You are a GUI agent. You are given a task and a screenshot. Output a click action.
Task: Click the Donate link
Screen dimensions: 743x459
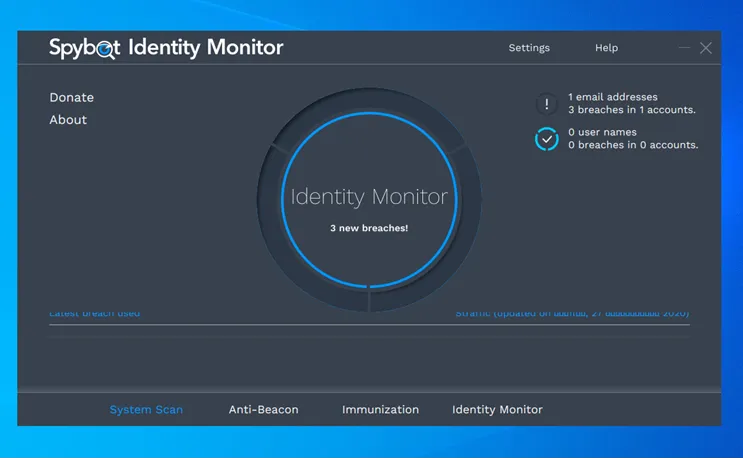coord(72,98)
